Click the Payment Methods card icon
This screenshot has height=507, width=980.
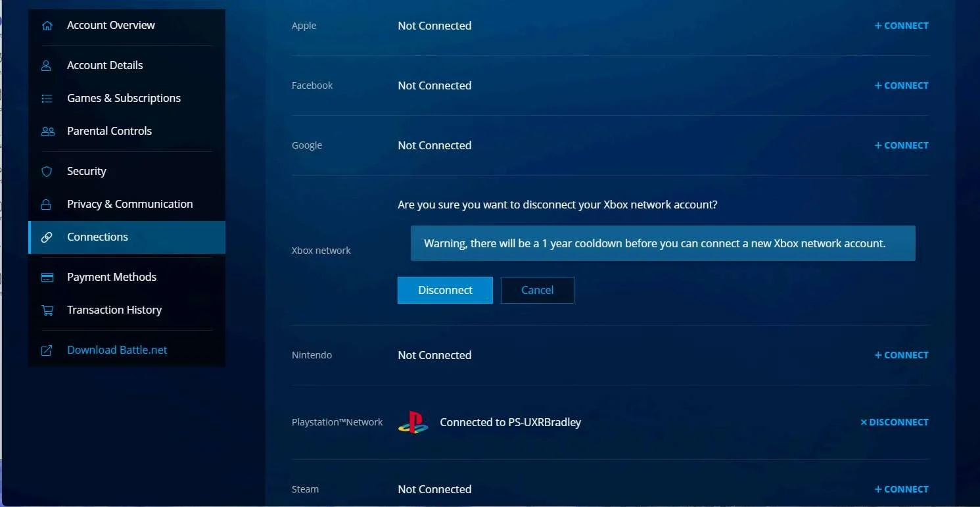47,278
